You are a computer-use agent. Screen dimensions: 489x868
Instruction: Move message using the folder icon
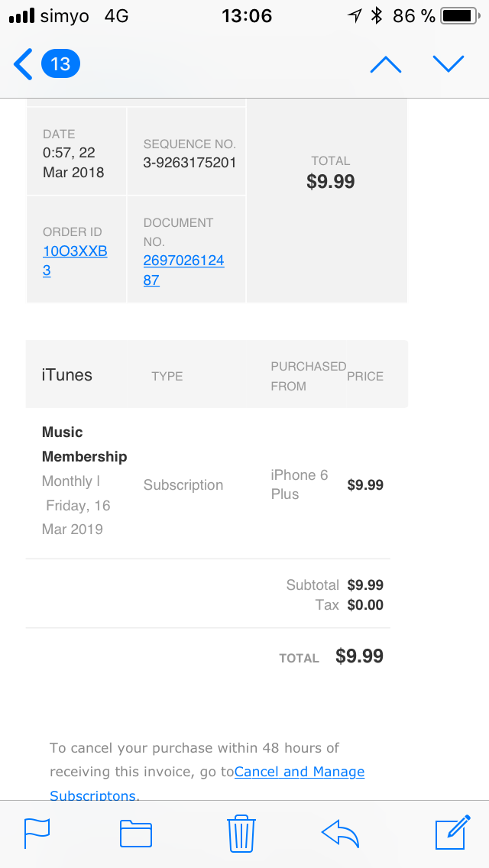pyautogui.click(x=136, y=834)
